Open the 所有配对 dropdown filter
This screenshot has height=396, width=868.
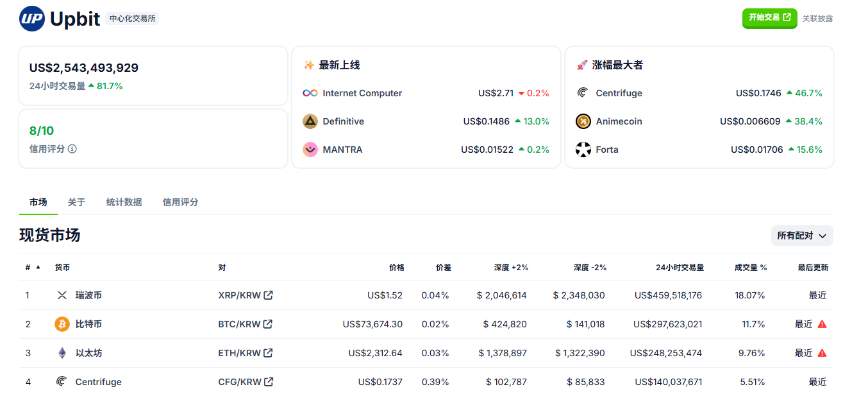(x=801, y=236)
